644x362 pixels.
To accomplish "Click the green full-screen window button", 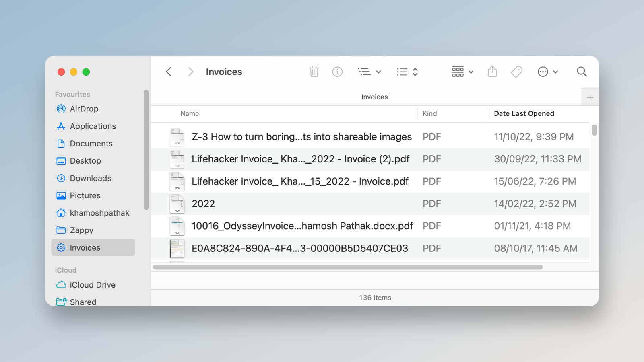I will (x=86, y=72).
